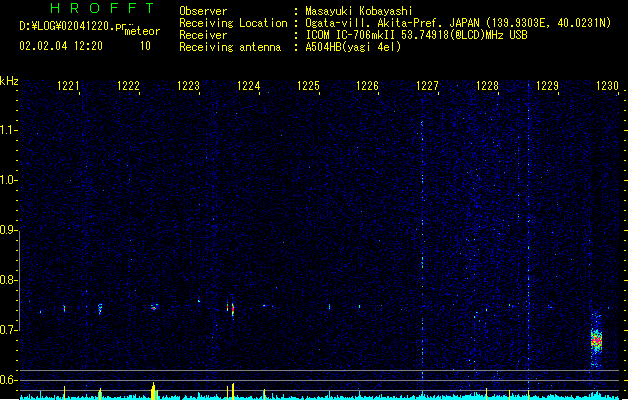Click the 1.0 kHz frequency label
629x400 pixels.
click(x=8, y=180)
